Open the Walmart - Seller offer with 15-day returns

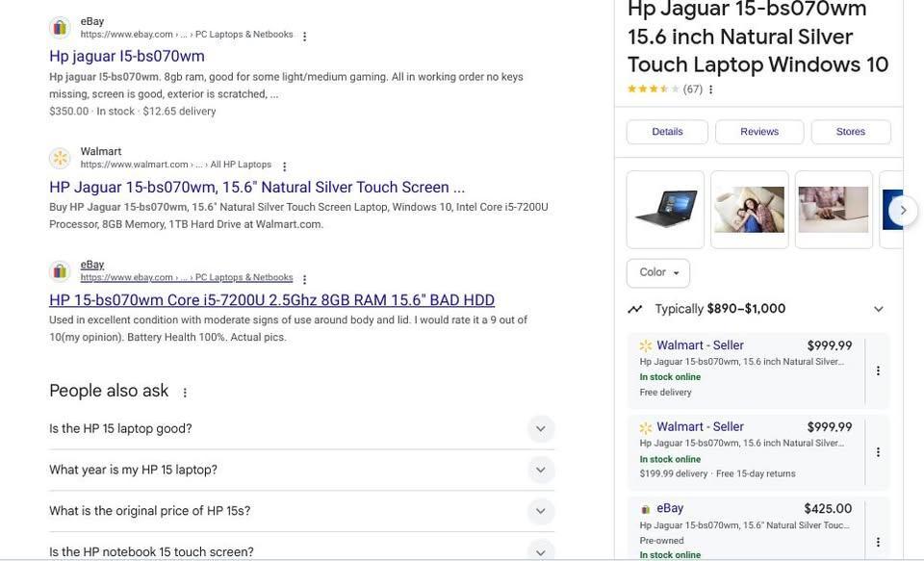coord(700,426)
